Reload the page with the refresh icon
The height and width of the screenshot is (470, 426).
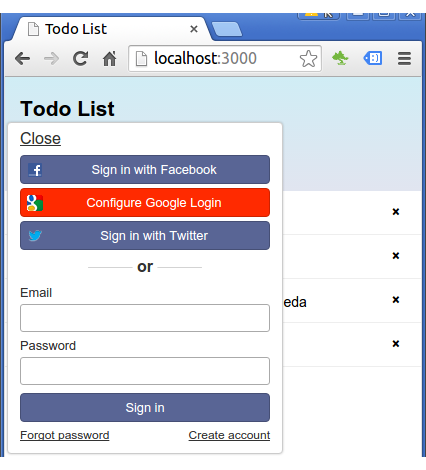point(80,59)
